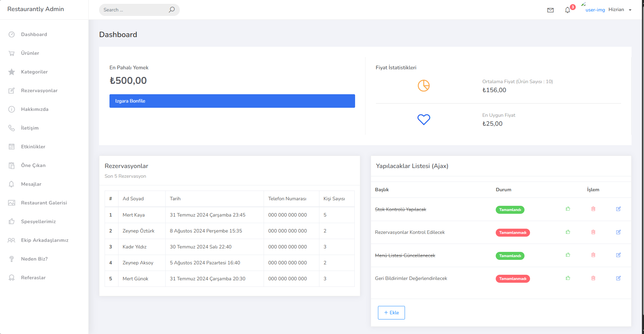Open Restaurant Galerisi from the sidebar

tap(44, 203)
